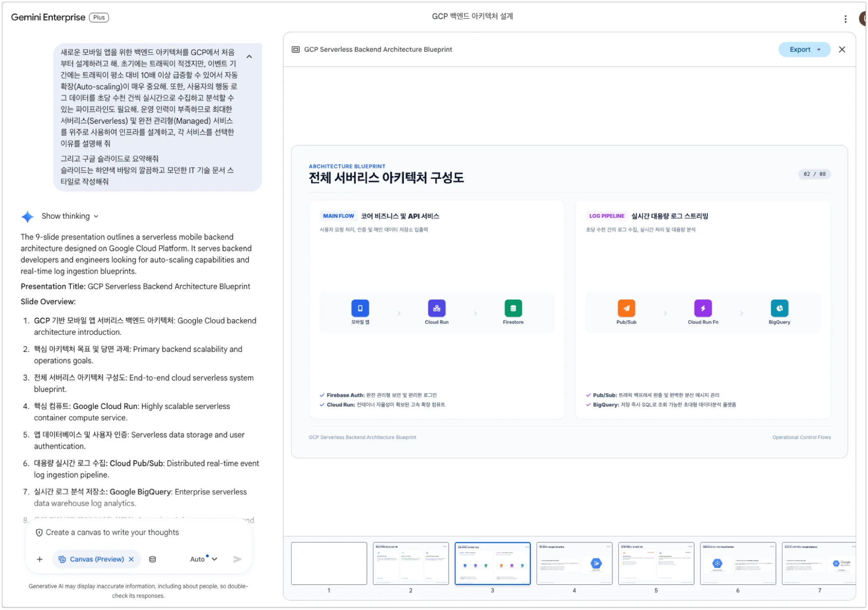Viewport: 868px width, 610px height.
Task: Click the 02 / 08 slide counter badge
Action: coord(815,174)
